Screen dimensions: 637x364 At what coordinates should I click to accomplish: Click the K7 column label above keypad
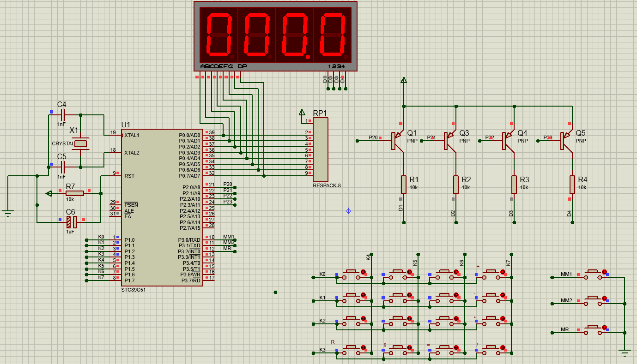(508, 263)
